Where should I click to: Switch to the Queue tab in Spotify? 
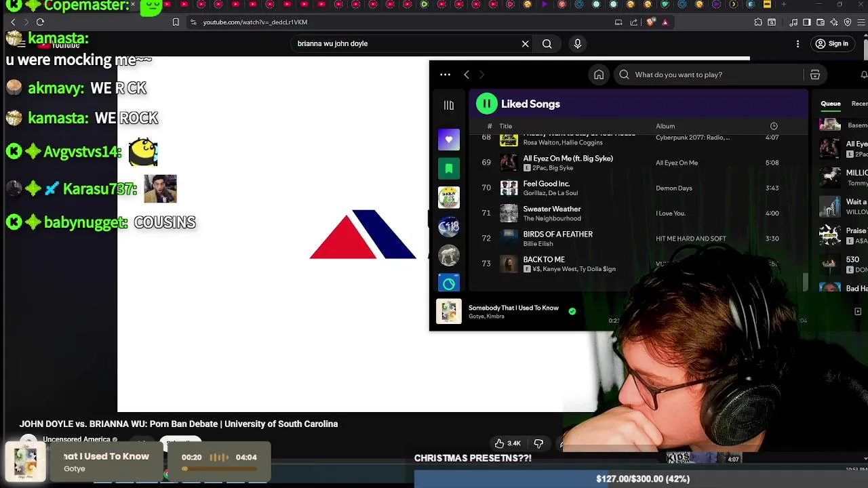(831, 104)
